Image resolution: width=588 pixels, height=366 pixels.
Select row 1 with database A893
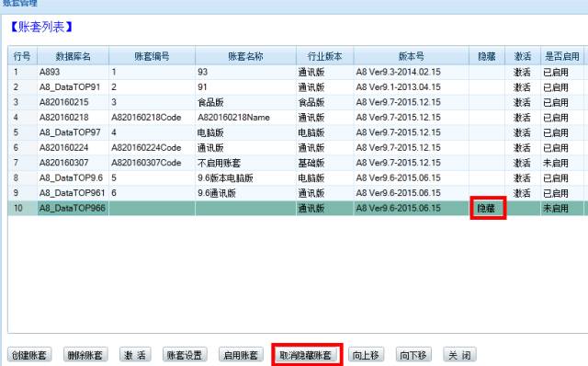(x=296, y=72)
